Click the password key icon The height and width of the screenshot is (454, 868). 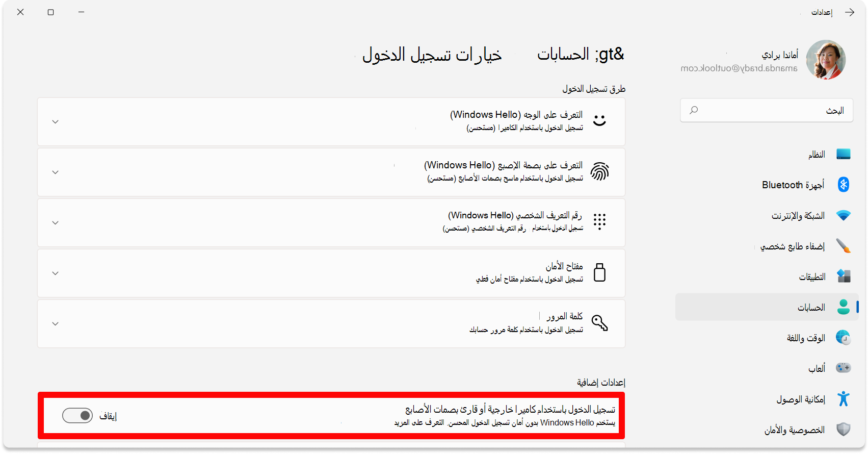pos(599,323)
